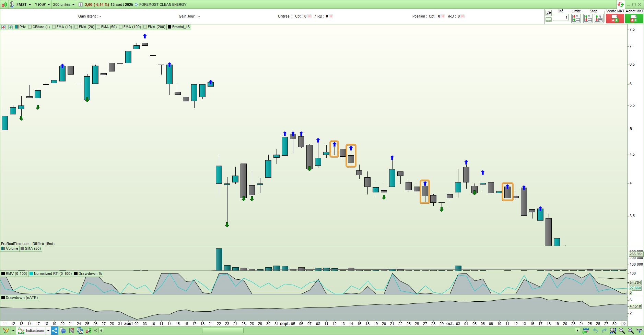The height and width of the screenshot is (335, 644).
Task: Open the 1 jour timeframe dropdown
Action: (x=43, y=4)
